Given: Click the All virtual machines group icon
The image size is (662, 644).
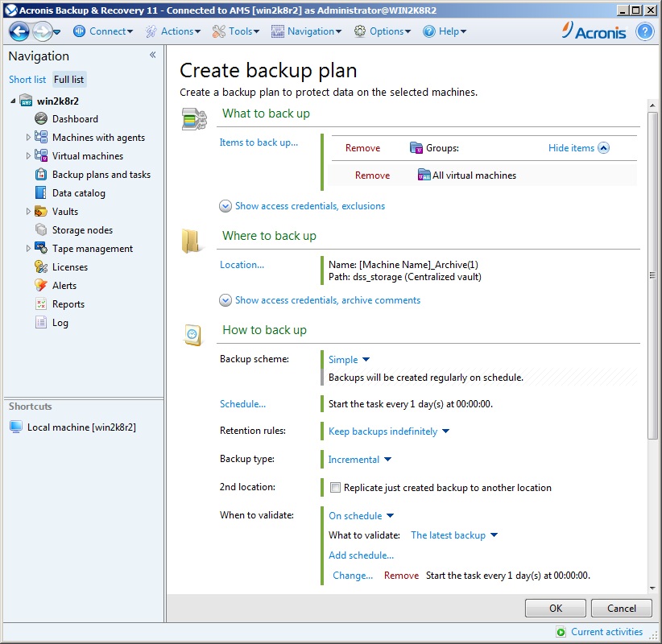Looking at the screenshot, I should click(424, 175).
